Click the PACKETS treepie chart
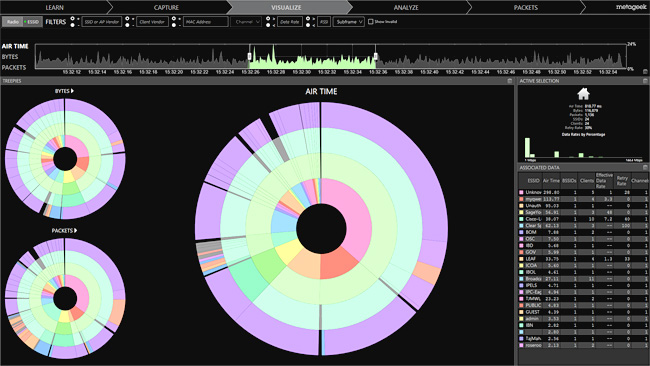This screenshot has width=650, height=366. 65,299
